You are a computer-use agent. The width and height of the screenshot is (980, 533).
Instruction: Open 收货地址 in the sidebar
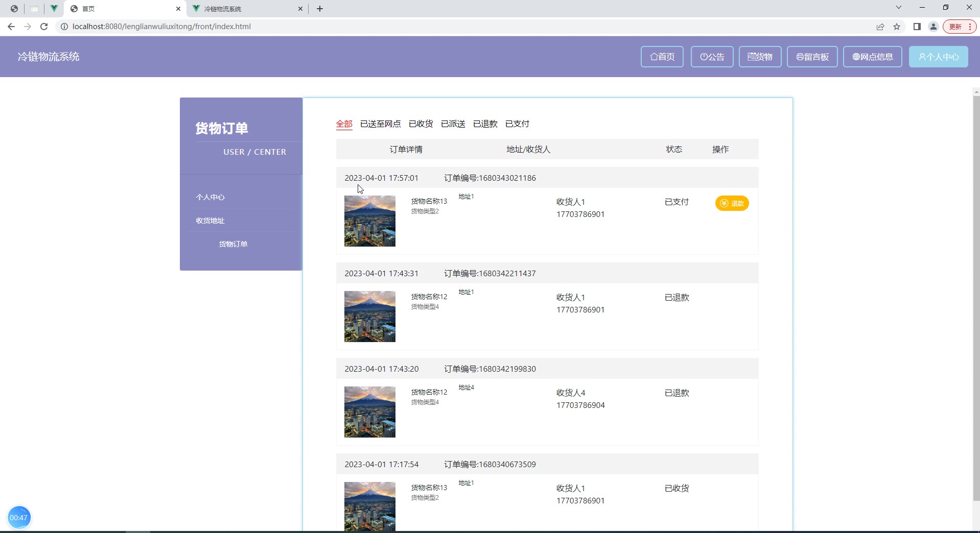(x=210, y=221)
